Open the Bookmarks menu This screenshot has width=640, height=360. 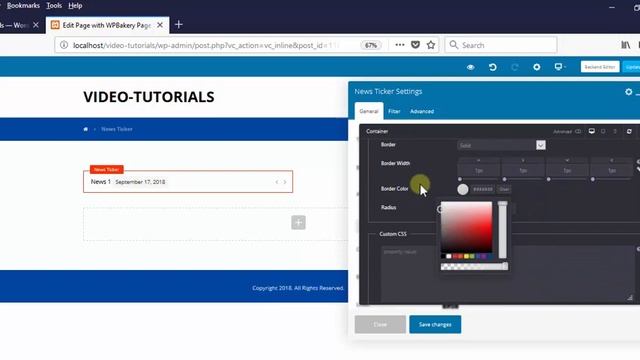pyautogui.click(x=23, y=6)
